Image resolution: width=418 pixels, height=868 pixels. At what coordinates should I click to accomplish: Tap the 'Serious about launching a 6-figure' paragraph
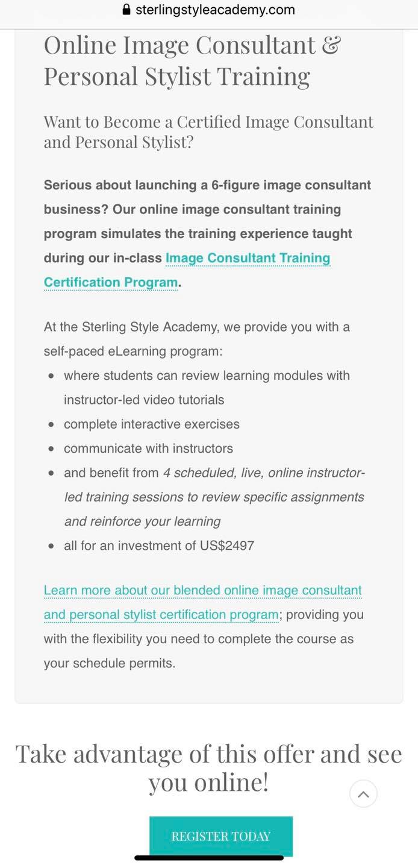[x=207, y=233]
